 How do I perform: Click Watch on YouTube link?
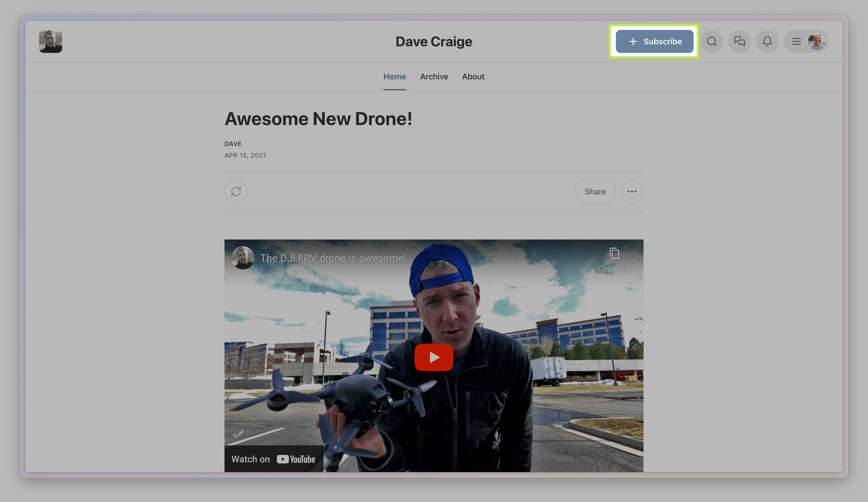(x=273, y=459)
